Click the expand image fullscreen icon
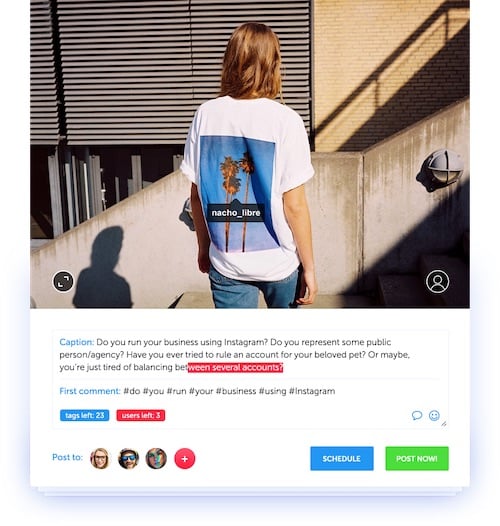This screenshot has width=500, height=526. (63, 281)
